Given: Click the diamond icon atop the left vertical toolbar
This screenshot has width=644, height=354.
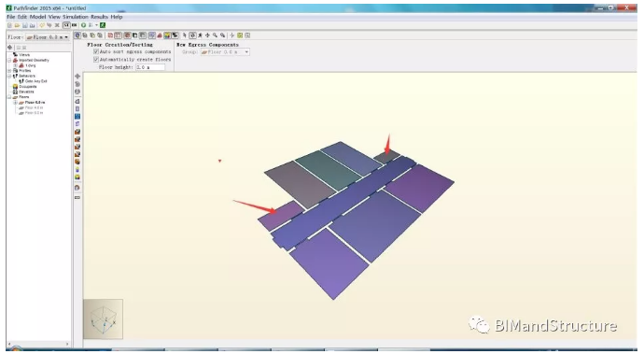Looking at the screenshot, I should [x=77, y=77].
